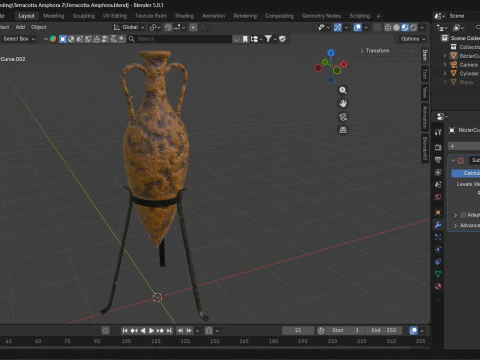
Task: Open the Particles properties tab icon
Action: coord(438,237)
